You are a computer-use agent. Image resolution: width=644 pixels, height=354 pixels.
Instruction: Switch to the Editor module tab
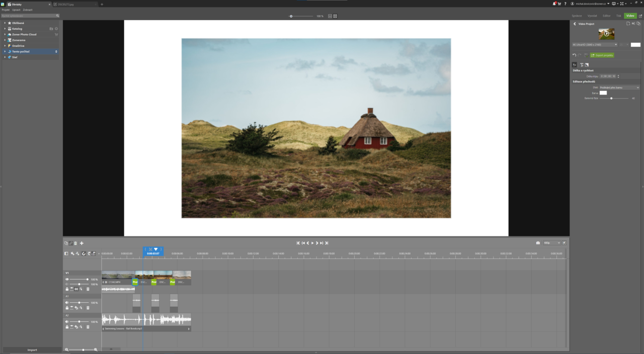(x=606, y=16)
